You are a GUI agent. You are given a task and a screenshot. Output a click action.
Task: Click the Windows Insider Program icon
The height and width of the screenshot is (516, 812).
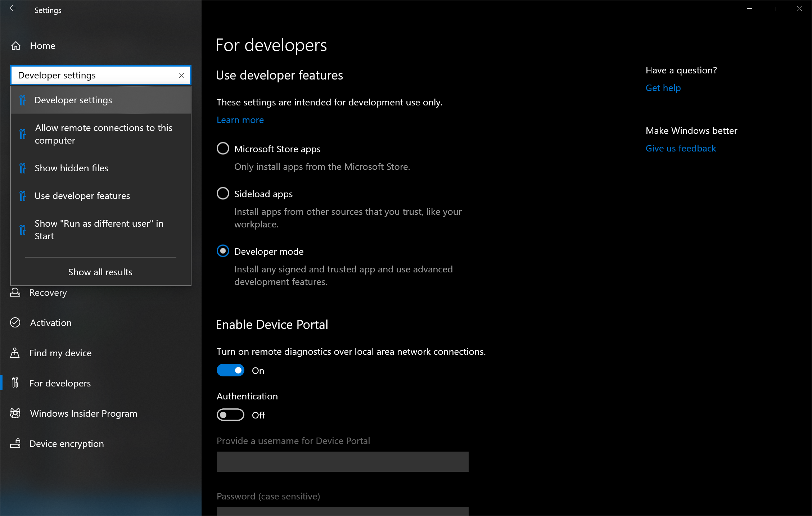coord(16,413)
